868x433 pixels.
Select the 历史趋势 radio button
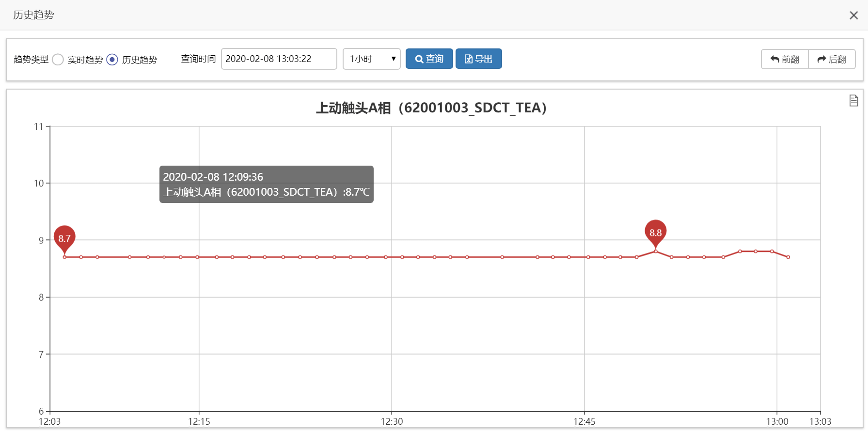pyautogui.click(x=112, y=60)
